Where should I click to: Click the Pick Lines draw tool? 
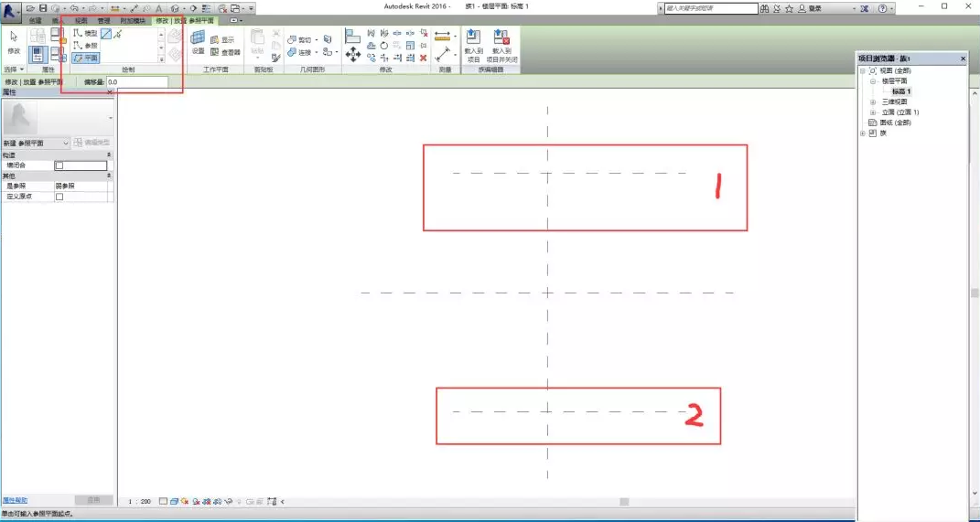click(118, 34)
